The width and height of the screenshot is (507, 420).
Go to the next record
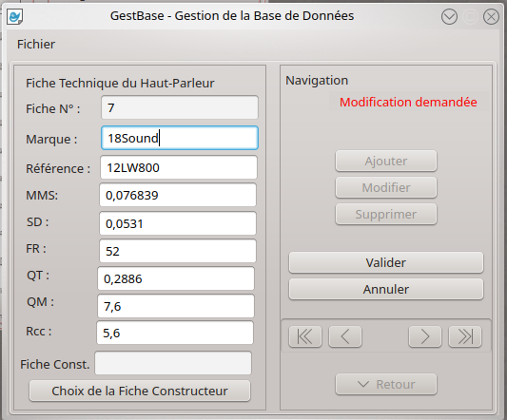(x=425, y=336)
